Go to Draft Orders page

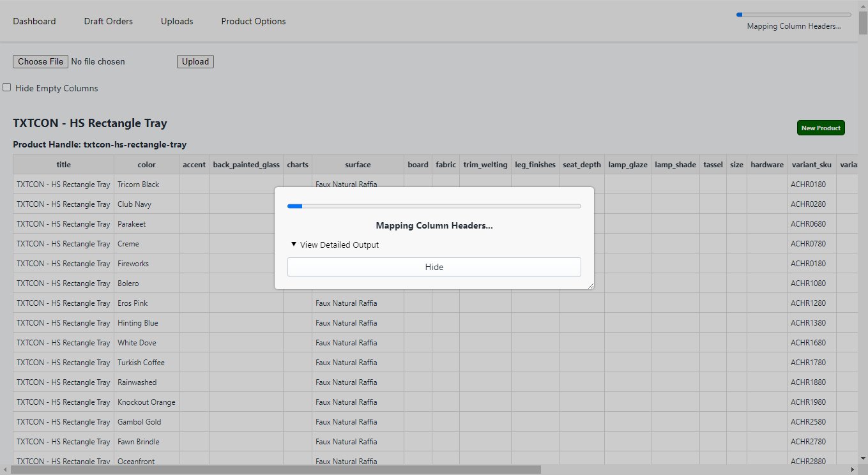[109, 21]
